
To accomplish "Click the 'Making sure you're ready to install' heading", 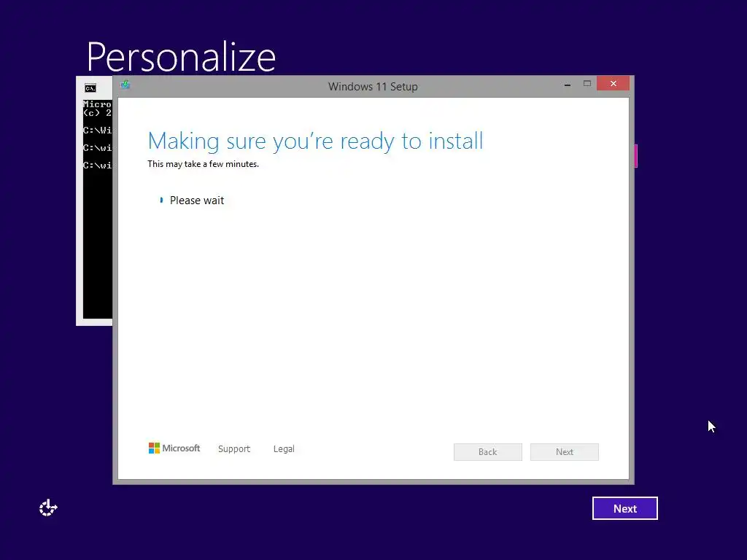I will (x=315, y=141).
